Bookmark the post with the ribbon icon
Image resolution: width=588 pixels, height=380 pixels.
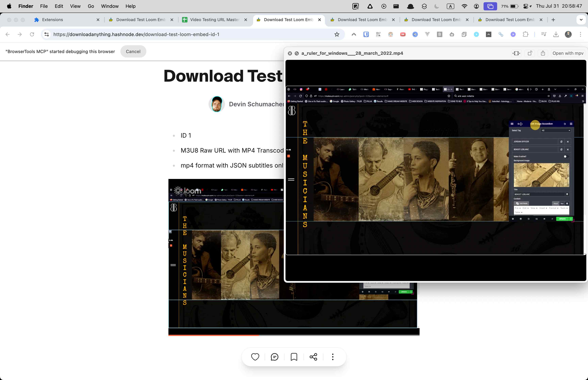[294, 357]
